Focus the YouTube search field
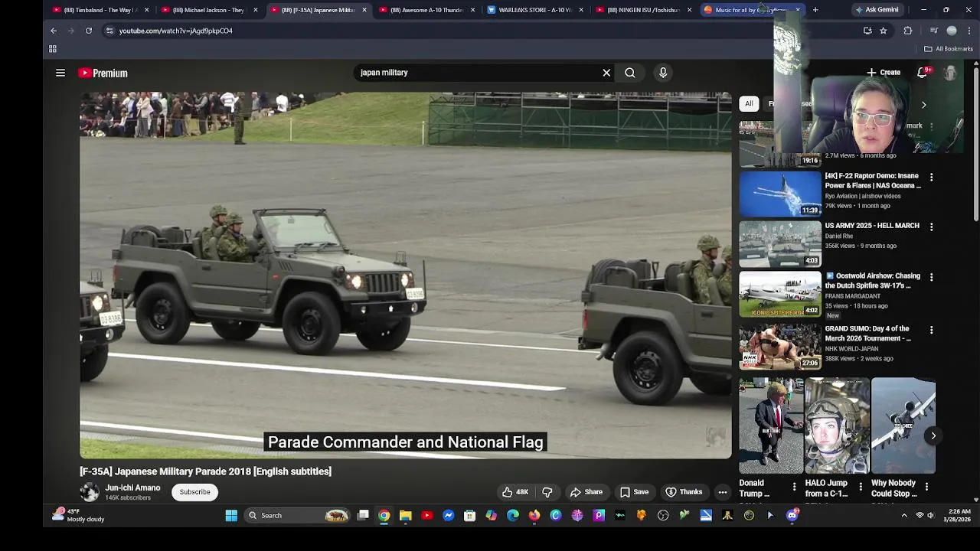The height and width of the screenshot is (551, 980). [479, 73]
